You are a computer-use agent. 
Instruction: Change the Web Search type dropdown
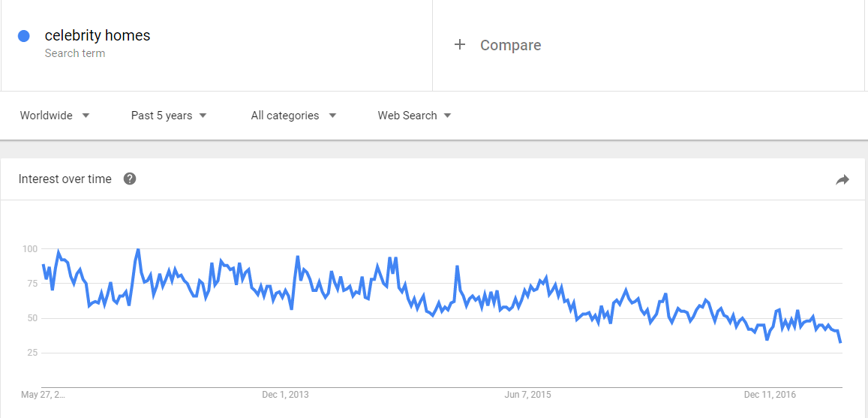[x=414, y=116]
